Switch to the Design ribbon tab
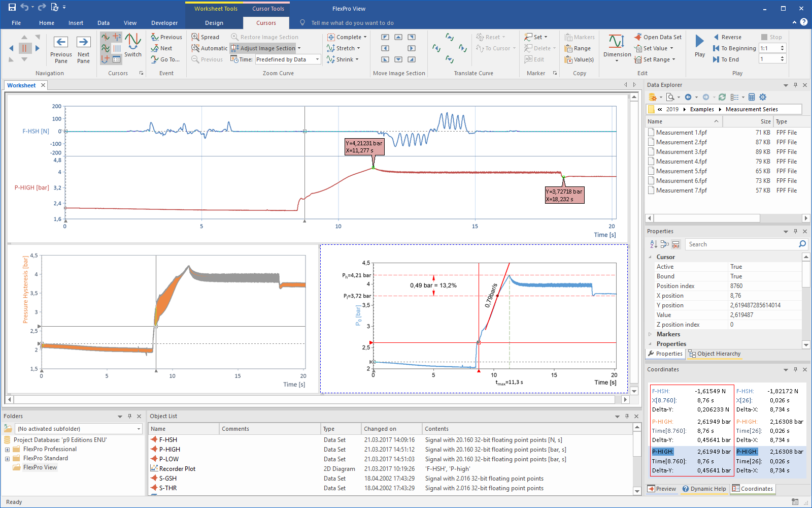This screenshot has width=812, height=508. [214, 22]
